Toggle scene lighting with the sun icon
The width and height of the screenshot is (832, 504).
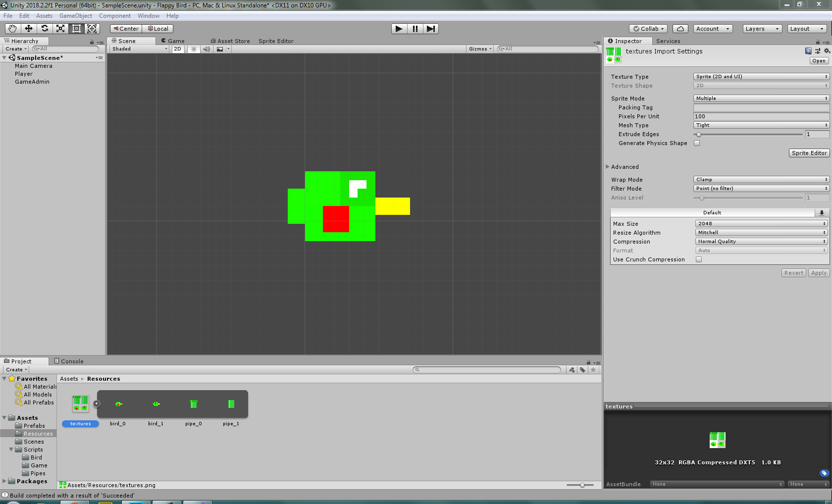(x=194, y=49)
